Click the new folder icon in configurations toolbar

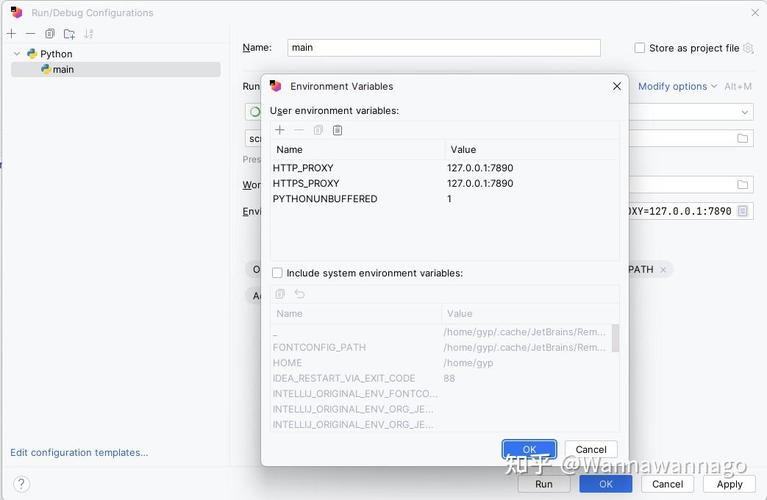69,34
